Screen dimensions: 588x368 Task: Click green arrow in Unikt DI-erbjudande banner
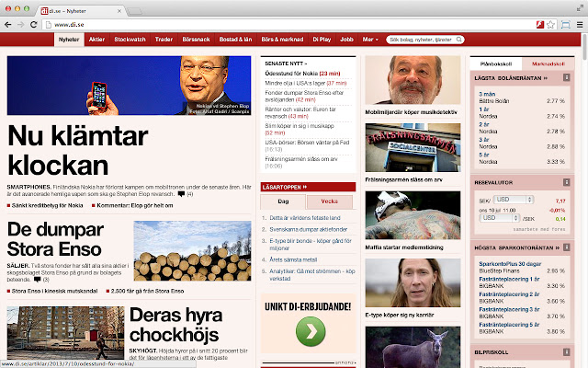click(x=311, y=331)
